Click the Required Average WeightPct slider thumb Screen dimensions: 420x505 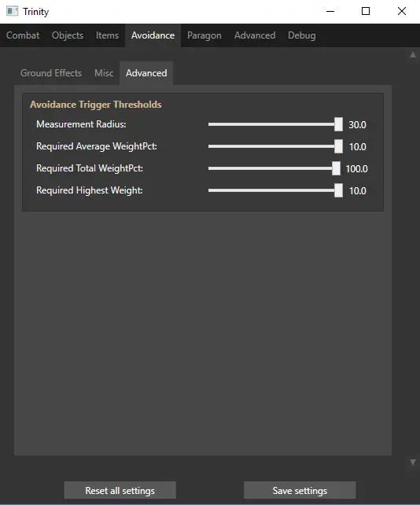click(338, 146)
